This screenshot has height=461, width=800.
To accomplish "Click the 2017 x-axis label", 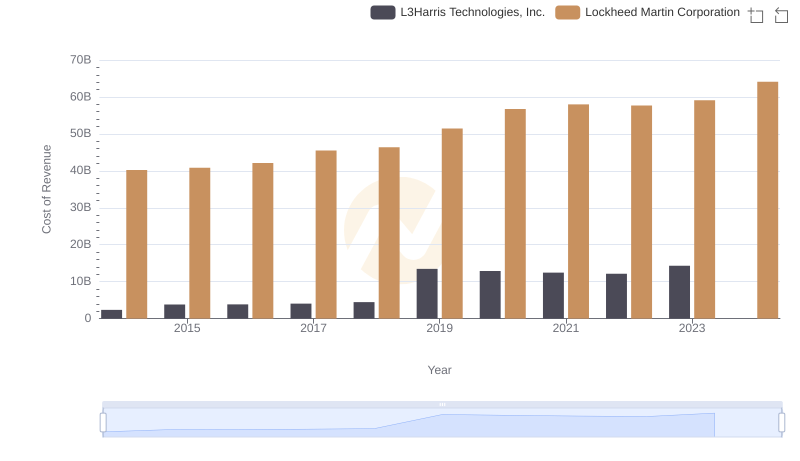I will coord(313,328).
